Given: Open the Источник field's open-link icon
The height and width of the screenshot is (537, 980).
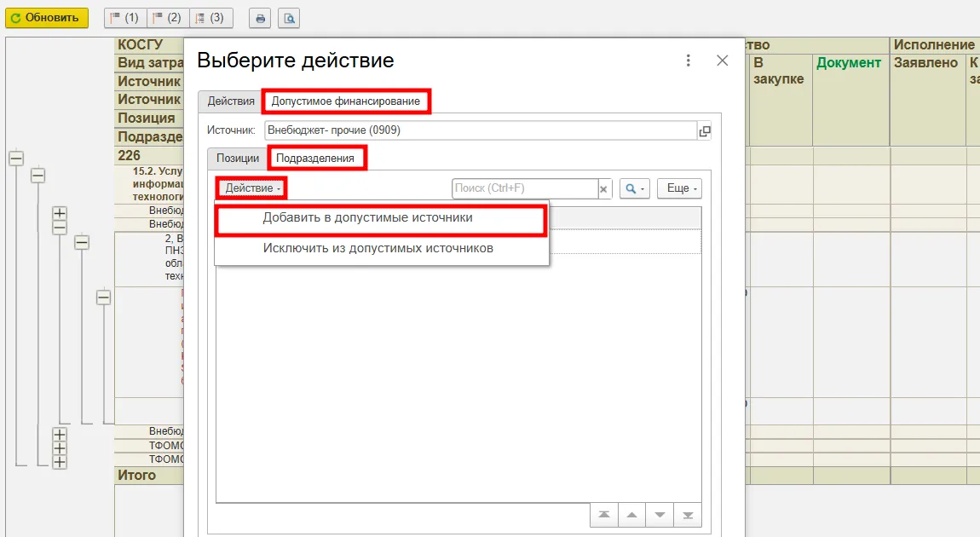Looking at the screenshot, I should pos(705,130).
